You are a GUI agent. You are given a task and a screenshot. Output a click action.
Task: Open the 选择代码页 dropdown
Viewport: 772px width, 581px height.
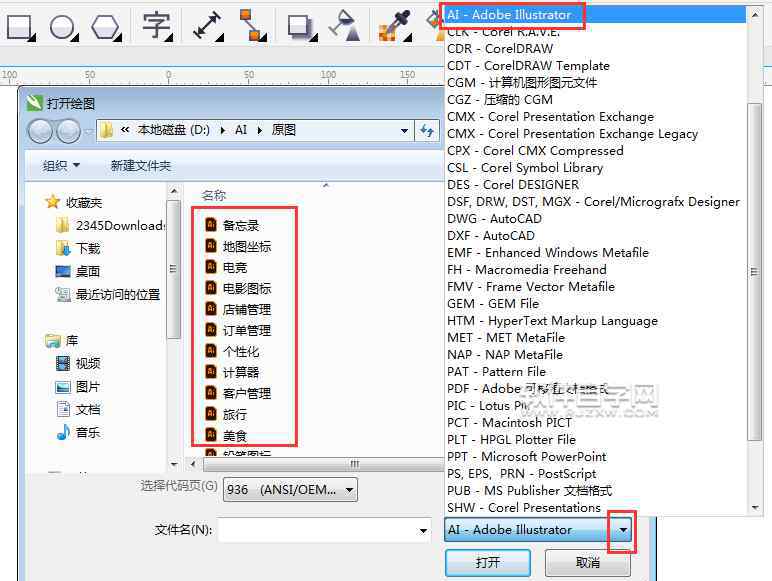(290, 490)
